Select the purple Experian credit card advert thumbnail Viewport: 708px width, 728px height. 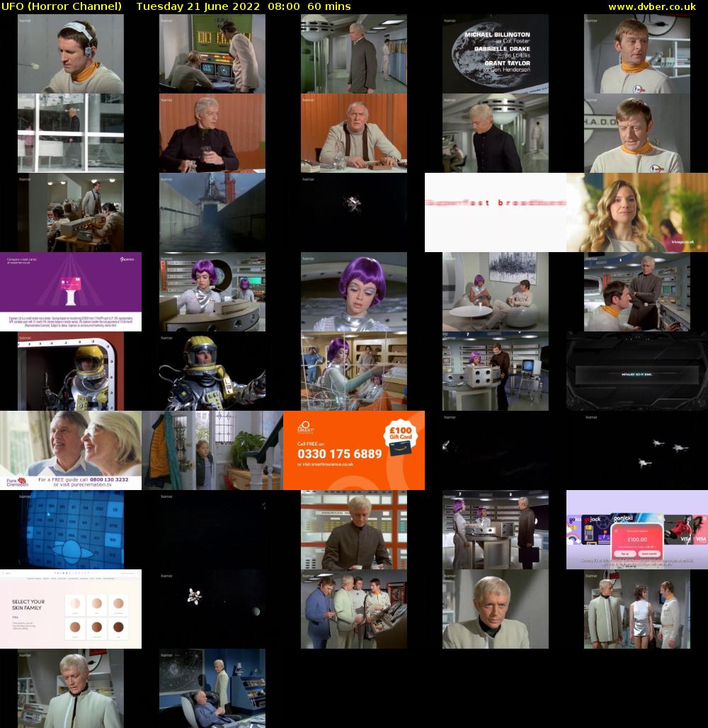click(x=71, y=292)
